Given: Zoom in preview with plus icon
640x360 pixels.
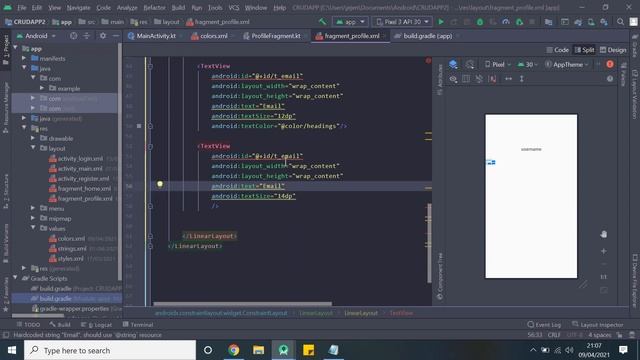Looking at the screenshot, I should coord(604,251).
